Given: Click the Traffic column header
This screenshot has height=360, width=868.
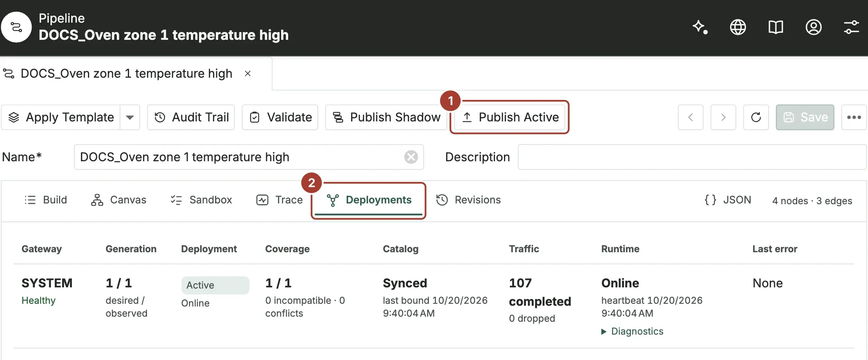Looking at the screenshot, I should pyautogui.click(x=524, y=249).
